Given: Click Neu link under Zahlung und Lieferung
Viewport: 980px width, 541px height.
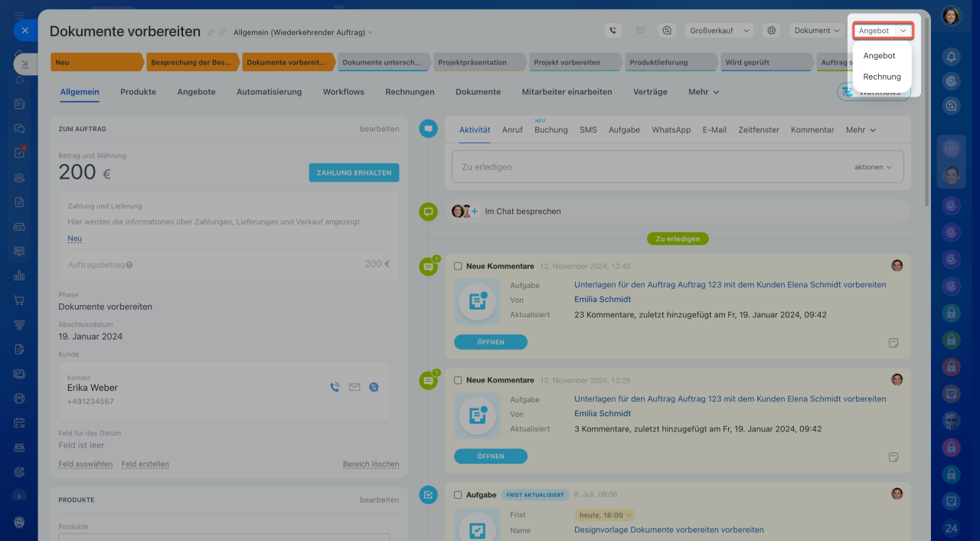Looking at the screenshot, I should tap(74, 239).
